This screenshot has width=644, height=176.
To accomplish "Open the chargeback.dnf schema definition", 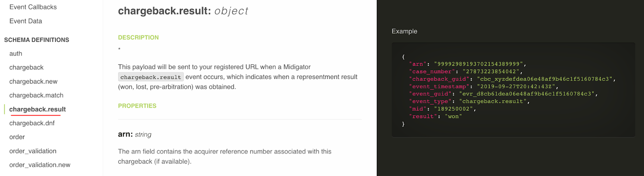I will pos(32,123).
